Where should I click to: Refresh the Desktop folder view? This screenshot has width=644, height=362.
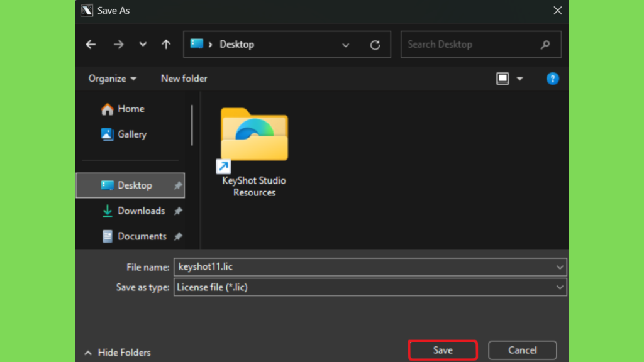(375, 45)
